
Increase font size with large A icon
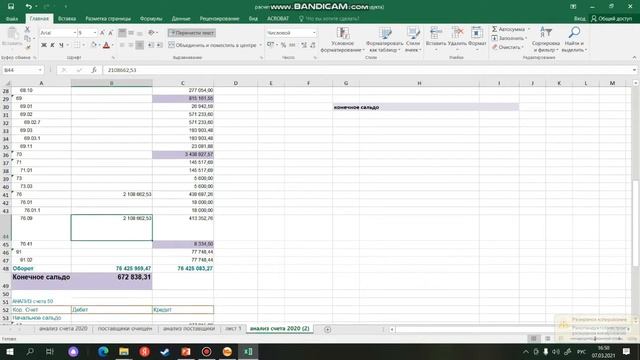point(102,33)
